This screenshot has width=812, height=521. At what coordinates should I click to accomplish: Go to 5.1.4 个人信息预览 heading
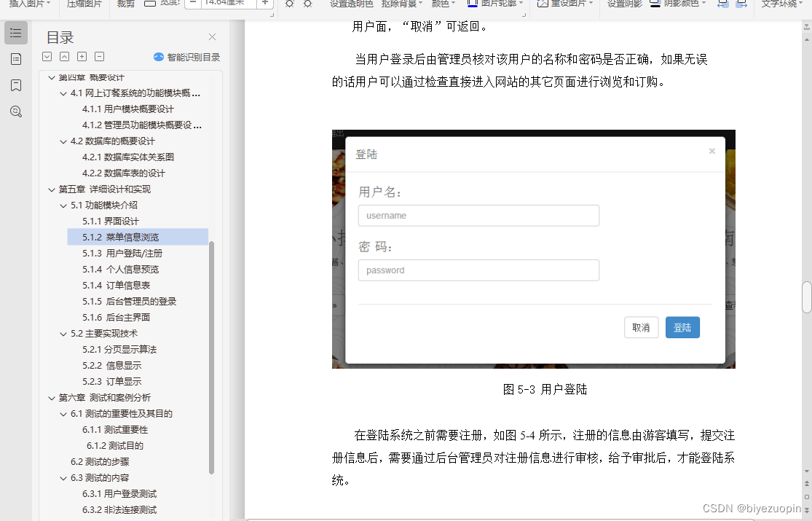[121, 270]
